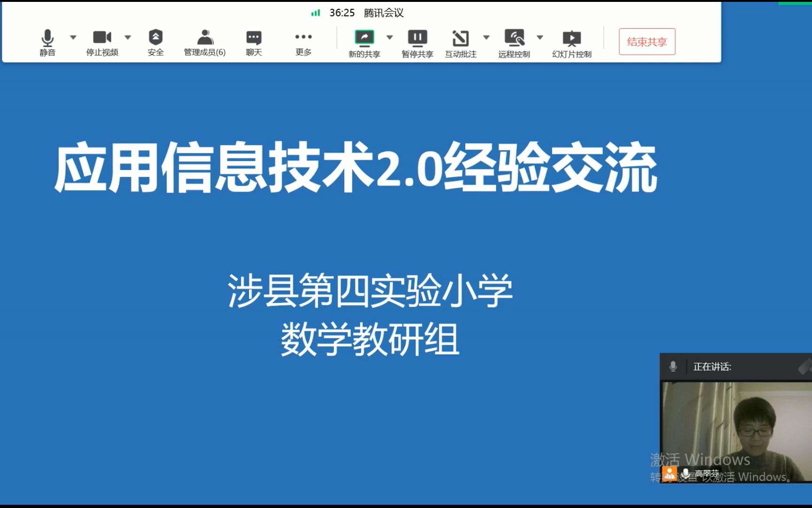The height and width of the screenshot is (508, 812).
Task: Click the 腾讯会议 meeting title text
Action: (x=383, y=13)
